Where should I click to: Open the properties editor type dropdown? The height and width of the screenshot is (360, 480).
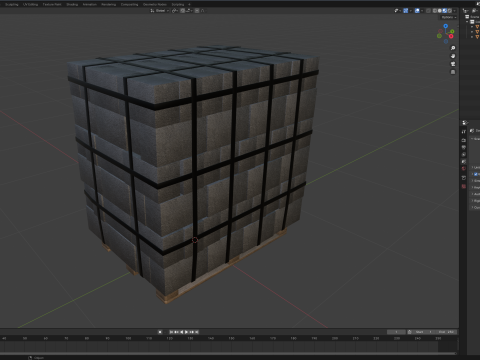(x=466, y=123)
